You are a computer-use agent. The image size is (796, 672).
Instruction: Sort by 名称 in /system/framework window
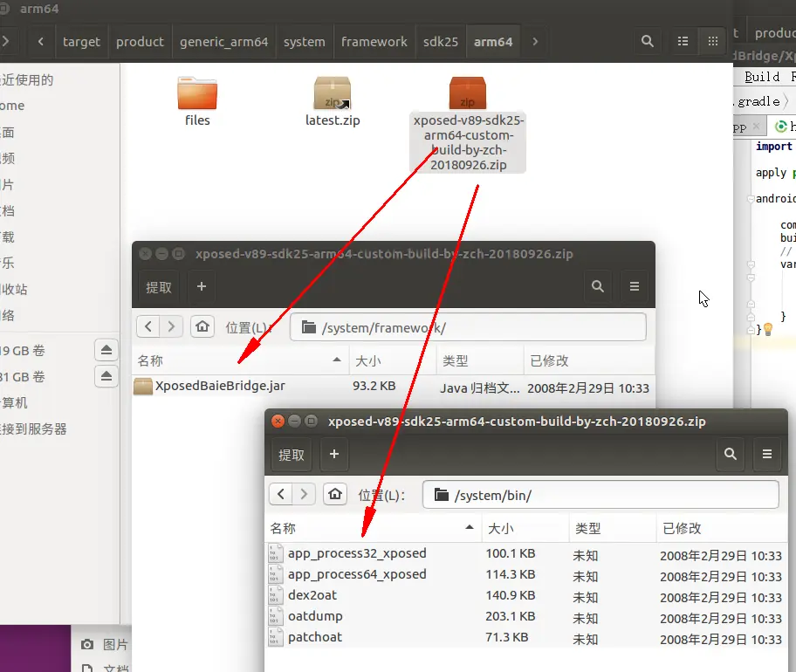pyautogui.click(x=240, y=360)
